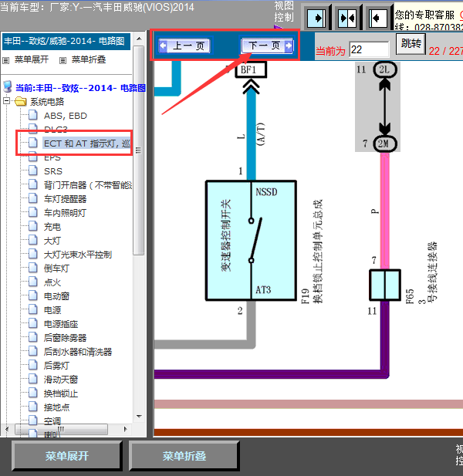Click the 2M connector node in diagram
The image size is (463, 476).
pos(384,143)
